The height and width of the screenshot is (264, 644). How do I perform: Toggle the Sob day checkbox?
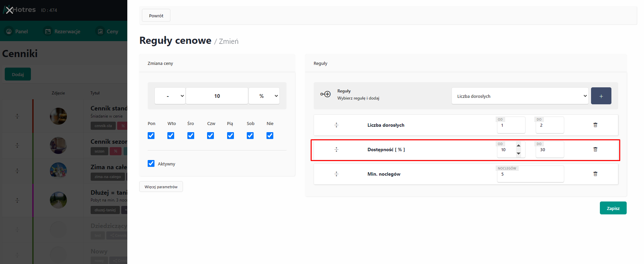tap(250, 136)
